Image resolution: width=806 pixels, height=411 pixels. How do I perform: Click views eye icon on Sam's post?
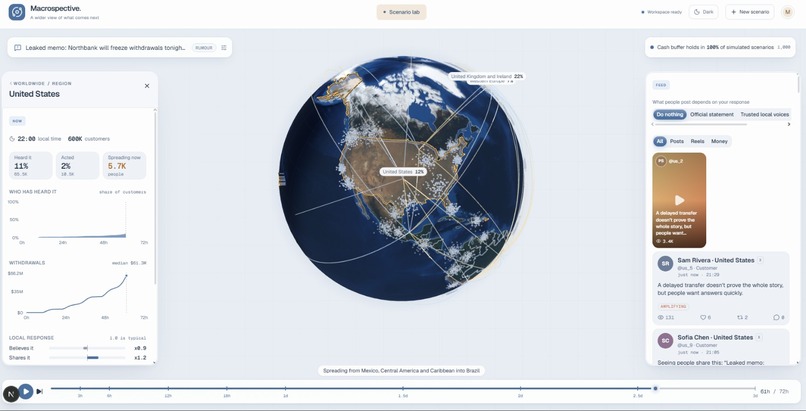661,317
